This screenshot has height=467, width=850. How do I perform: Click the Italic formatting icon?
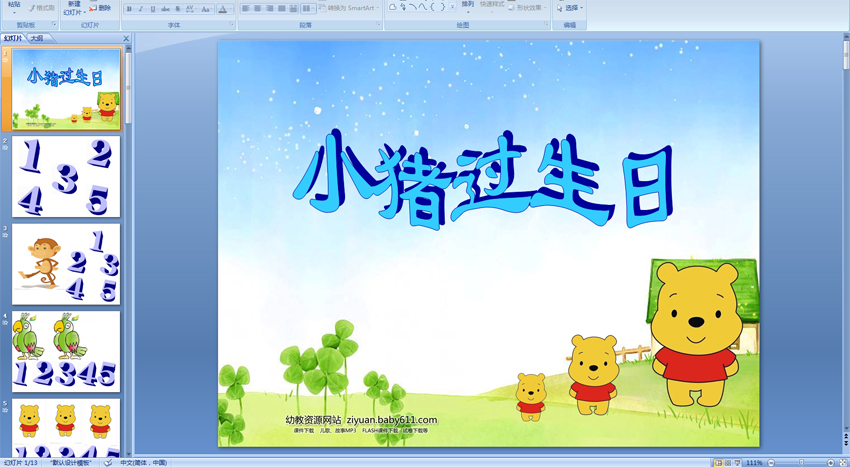[141, 9]
